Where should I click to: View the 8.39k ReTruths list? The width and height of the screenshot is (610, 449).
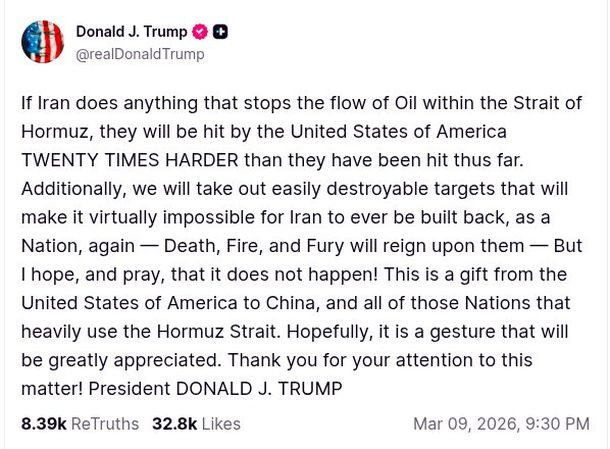80,424
